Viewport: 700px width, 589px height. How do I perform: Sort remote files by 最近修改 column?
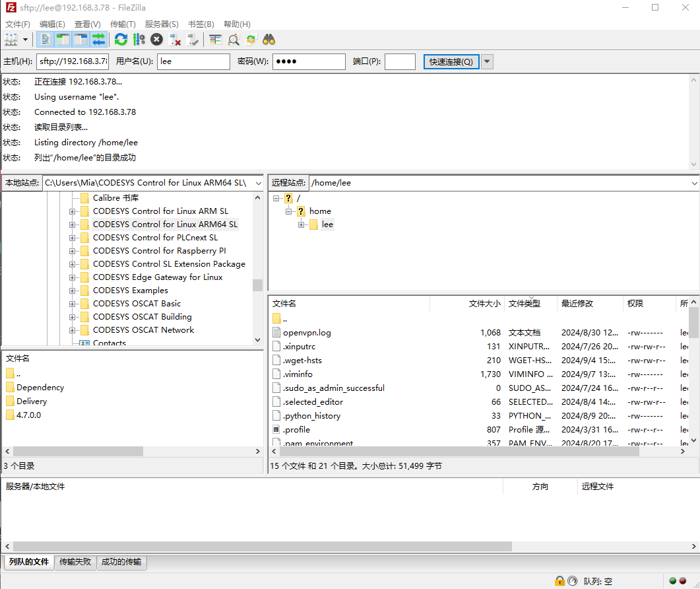(589, 304)
